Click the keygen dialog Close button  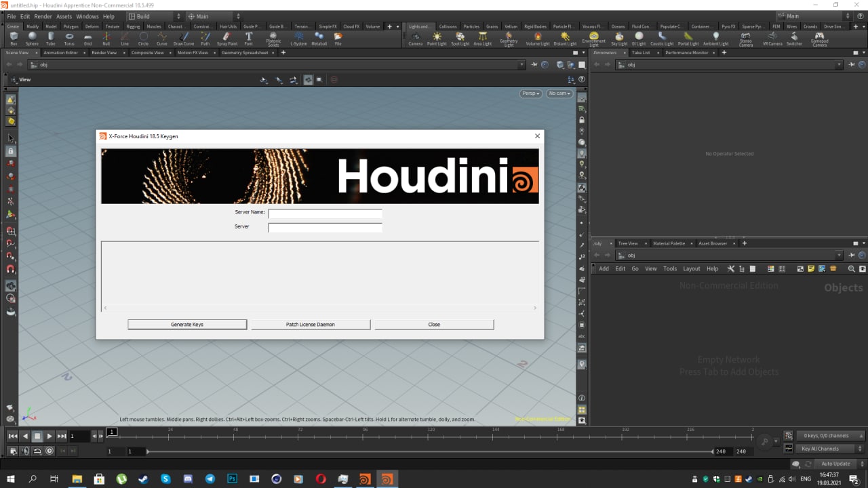(434, 325)
